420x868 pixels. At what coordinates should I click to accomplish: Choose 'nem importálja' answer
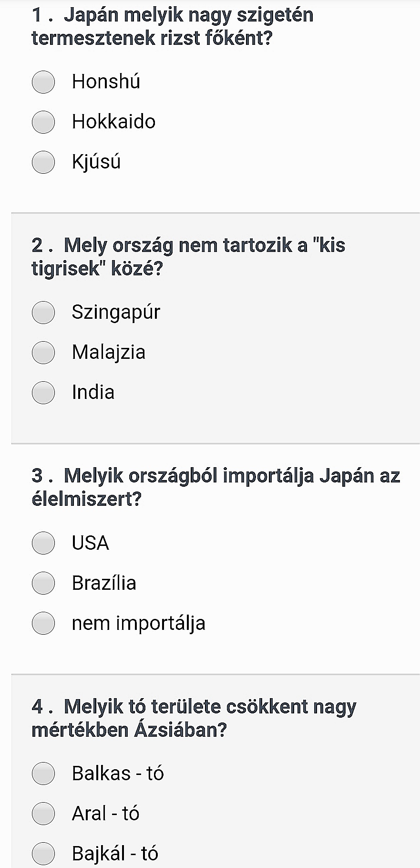(x=43, y=623)
